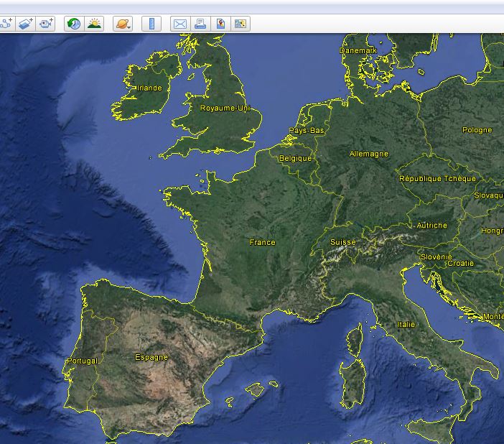Select the Espagne country label

coord(151,357)
